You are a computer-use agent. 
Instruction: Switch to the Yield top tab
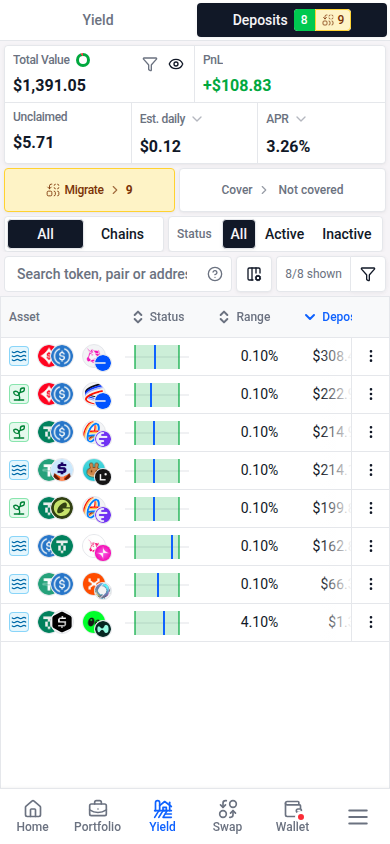click(x=98, y=20)
